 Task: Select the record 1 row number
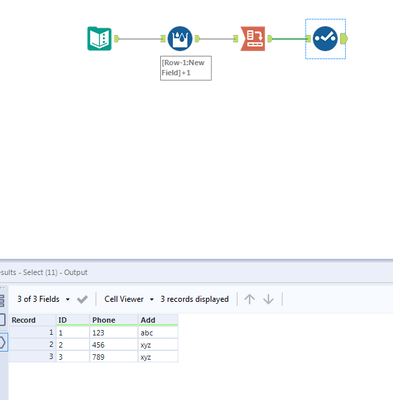coord(32,333)
